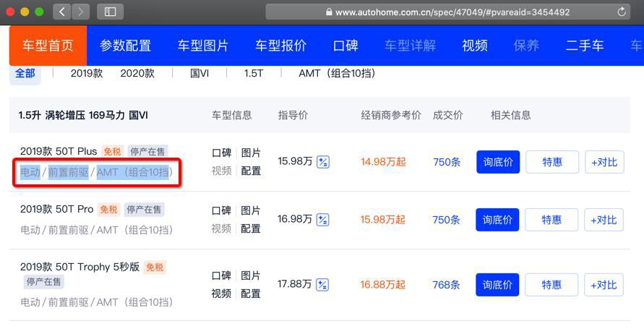
Task: Open the 参数配置 tab
Action: click(x=125, y=45)
